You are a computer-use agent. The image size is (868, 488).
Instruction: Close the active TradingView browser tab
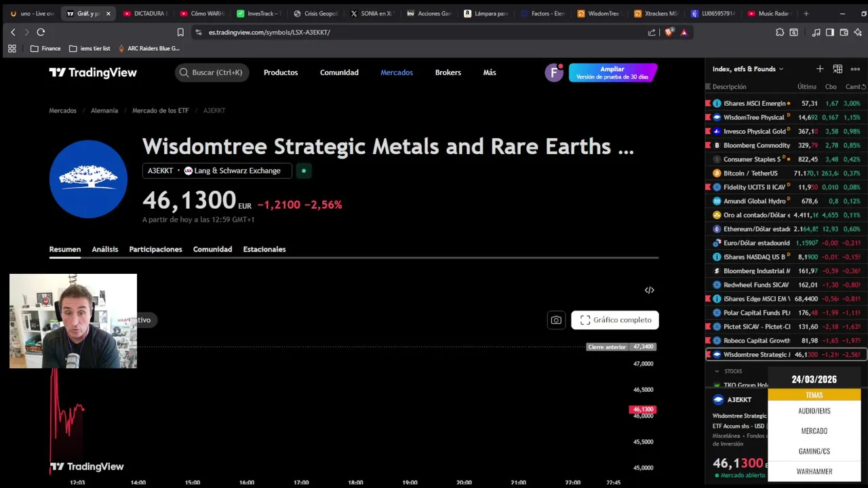[108, 14]
